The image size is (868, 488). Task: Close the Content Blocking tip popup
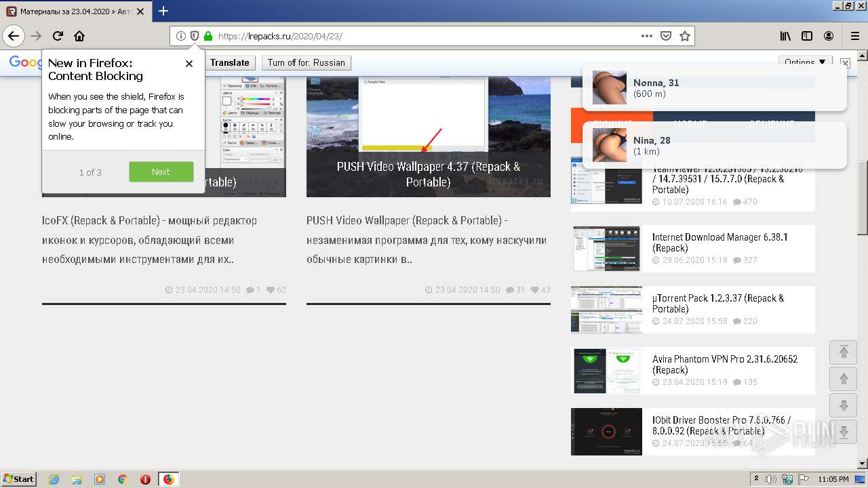(189, 64)
